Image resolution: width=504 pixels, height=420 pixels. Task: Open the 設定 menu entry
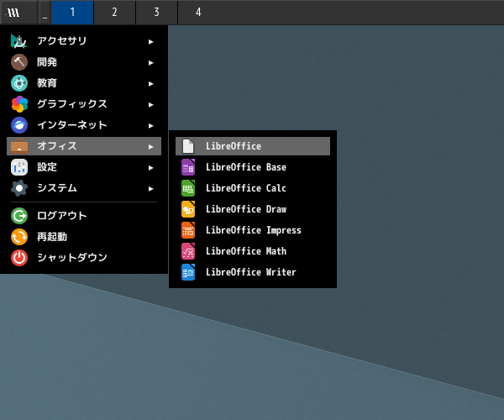(84, 167)
